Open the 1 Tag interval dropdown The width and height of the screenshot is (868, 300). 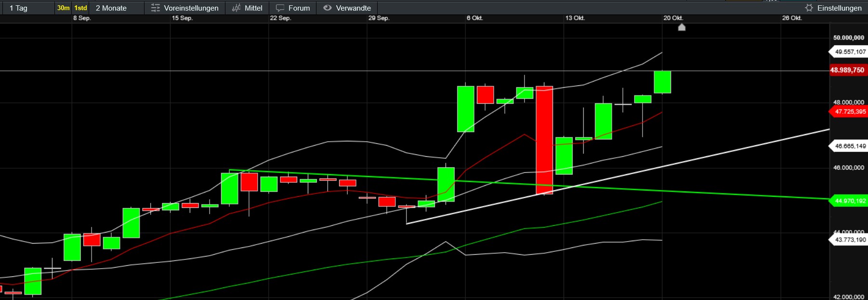19,8
